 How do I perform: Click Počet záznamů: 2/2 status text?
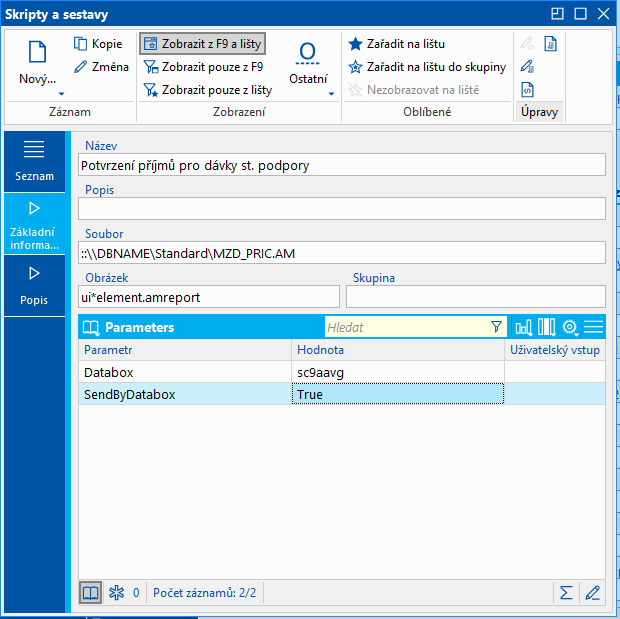coord(204,592)
